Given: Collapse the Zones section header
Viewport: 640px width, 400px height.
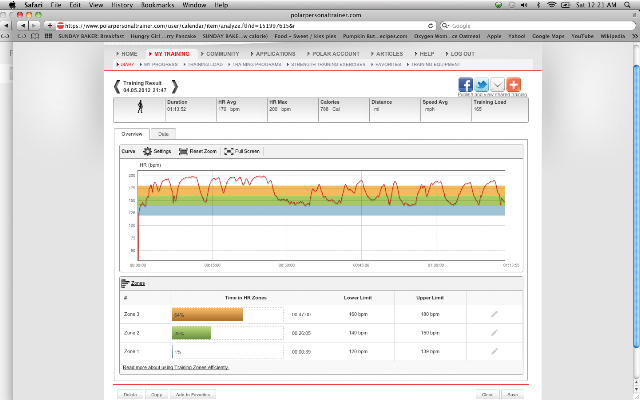Looking at the screenshot, I should coord(133,283).
